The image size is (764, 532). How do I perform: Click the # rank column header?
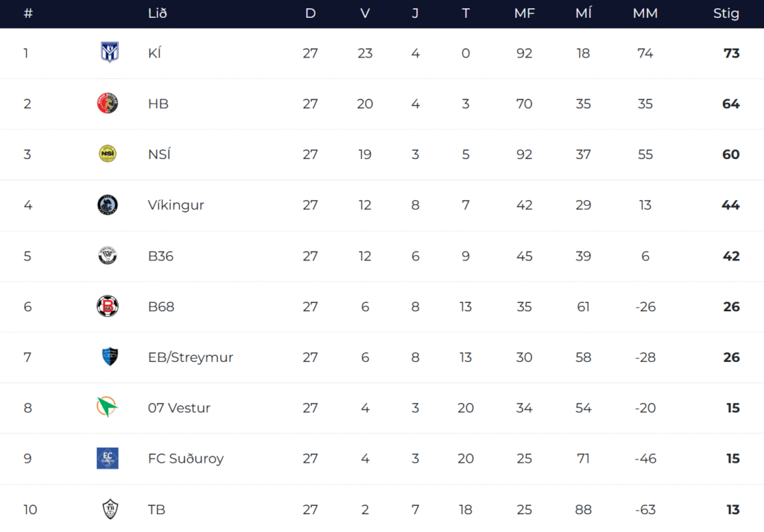[x=28, y=13]
